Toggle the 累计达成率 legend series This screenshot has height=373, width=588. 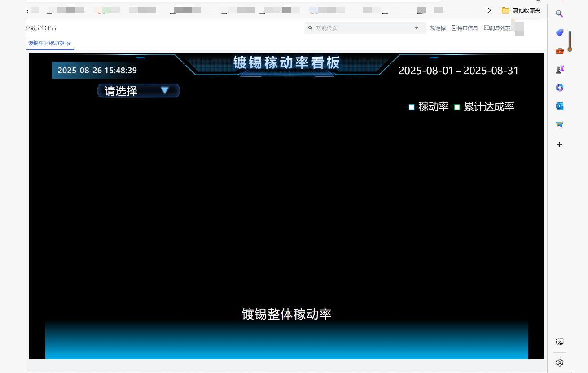coord(484,107)
